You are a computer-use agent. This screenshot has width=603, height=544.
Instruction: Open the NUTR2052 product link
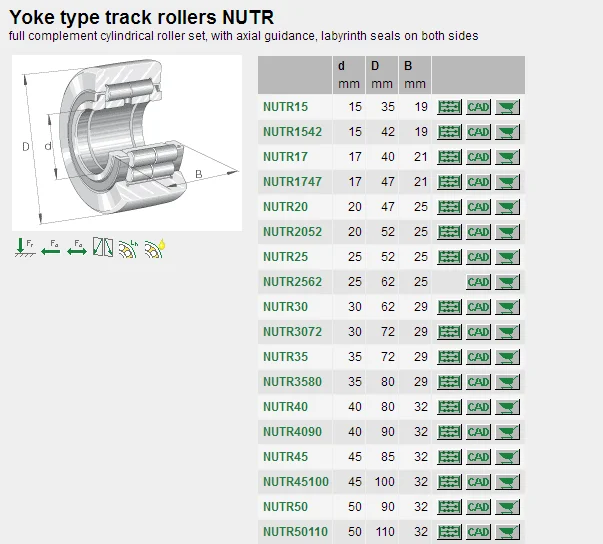292,232
